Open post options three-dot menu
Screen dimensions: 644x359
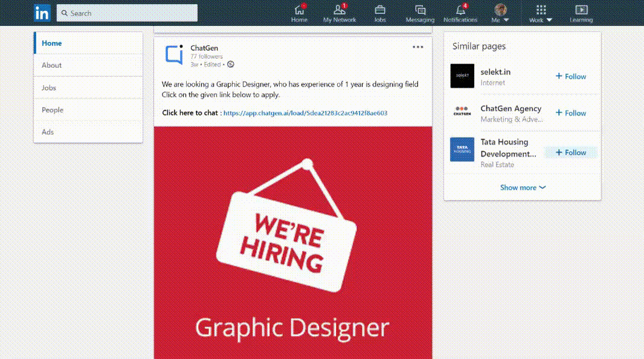[x=417, y=47]
